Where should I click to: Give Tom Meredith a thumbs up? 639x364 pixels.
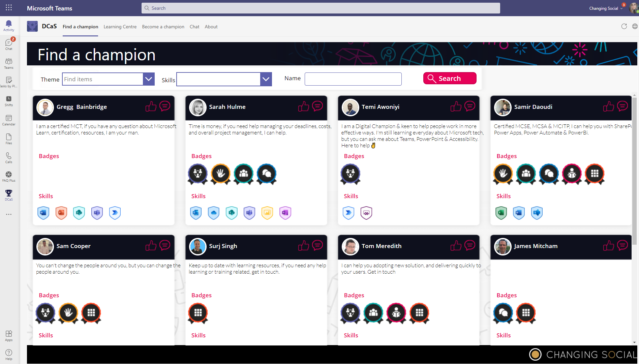[456, 246]
